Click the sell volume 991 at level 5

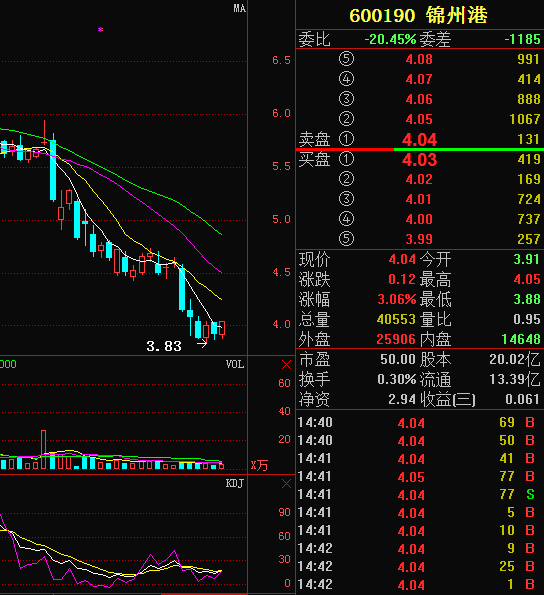point(528,59)
